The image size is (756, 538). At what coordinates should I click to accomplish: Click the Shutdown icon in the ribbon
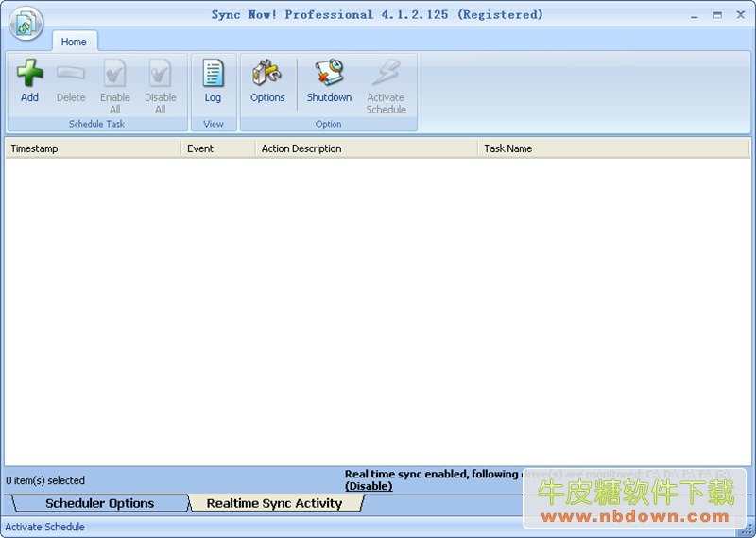pos(329,74)
